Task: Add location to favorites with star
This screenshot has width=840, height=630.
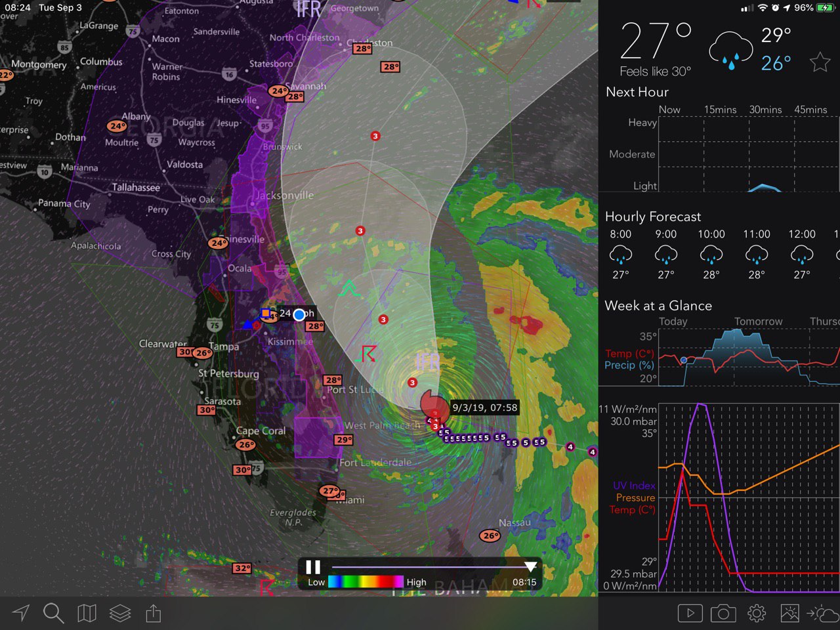Action: (x=820, y=62)
